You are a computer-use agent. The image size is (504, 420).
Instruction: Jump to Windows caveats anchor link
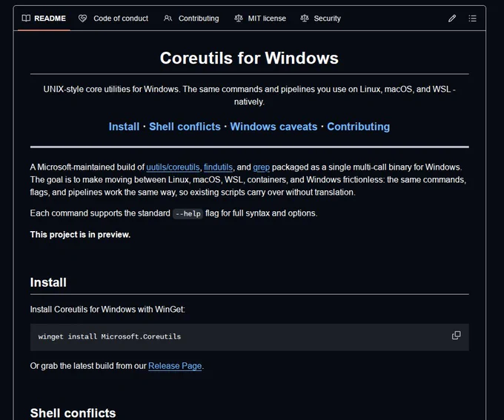coord(273,127)
